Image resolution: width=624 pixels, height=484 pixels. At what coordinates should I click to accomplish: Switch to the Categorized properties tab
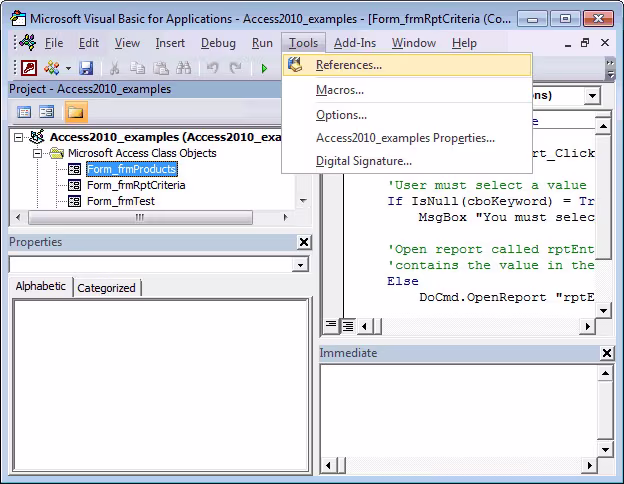tap(106, 288)
